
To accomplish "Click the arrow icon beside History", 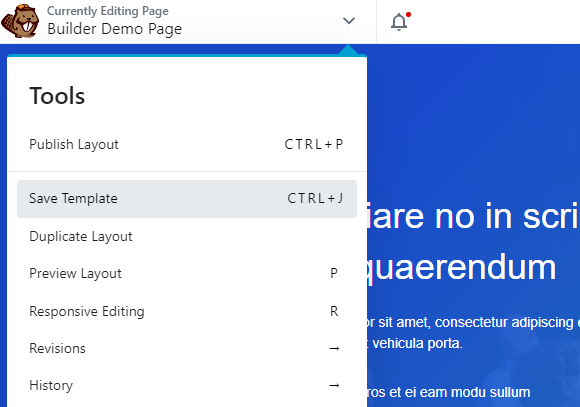I will (x=334, y=386).
